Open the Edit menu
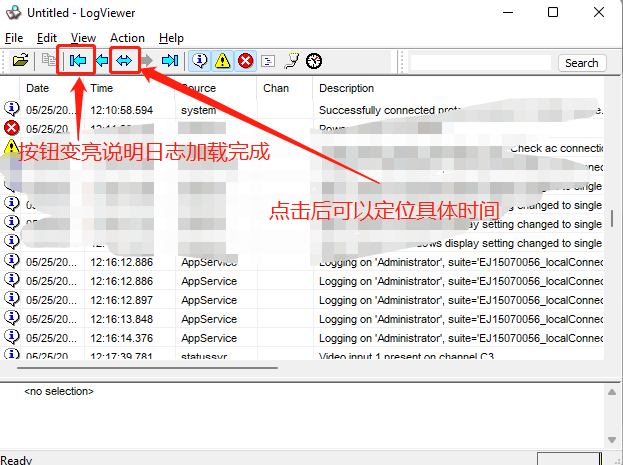 tap(47, 38)
